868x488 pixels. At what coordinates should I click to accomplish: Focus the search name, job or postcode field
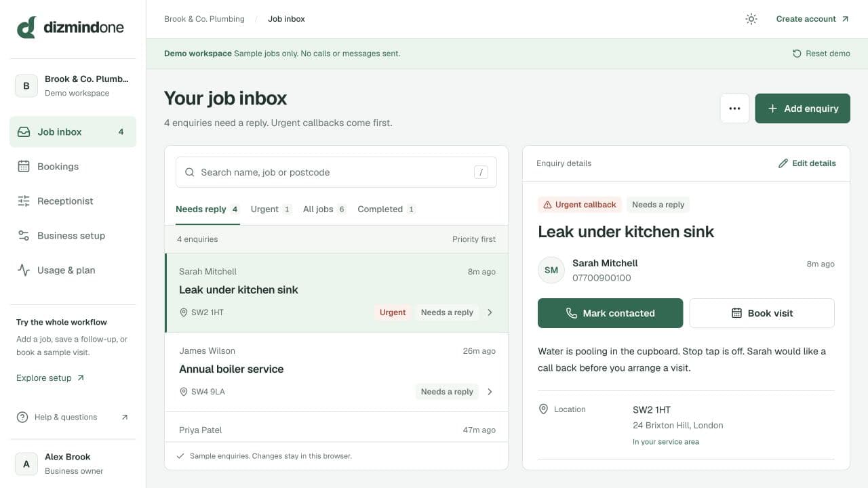(x=336, y=172)
